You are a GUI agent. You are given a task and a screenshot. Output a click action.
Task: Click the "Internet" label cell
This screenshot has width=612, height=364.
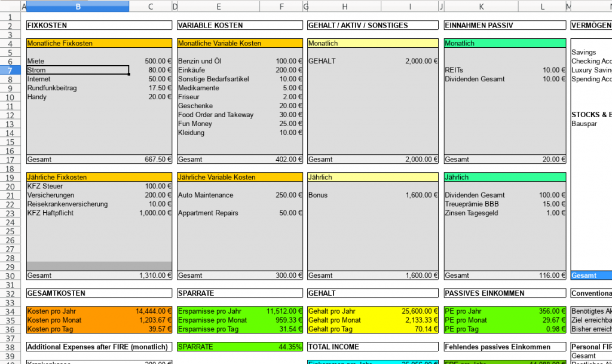click(x=78, y=79)
